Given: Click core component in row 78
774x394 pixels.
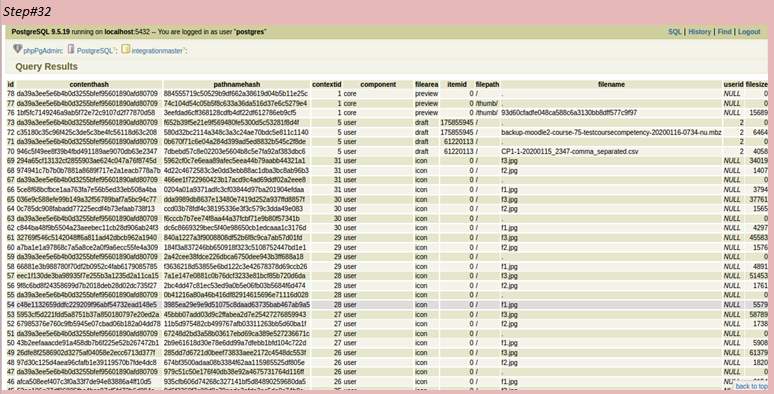Looking at the screenshot, I should (x=350, y=93).
